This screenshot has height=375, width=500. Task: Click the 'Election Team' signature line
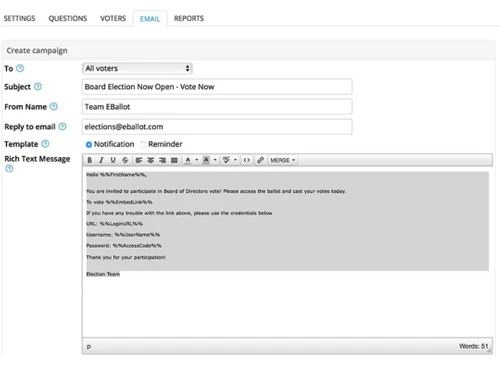click(x=103, y=274)
